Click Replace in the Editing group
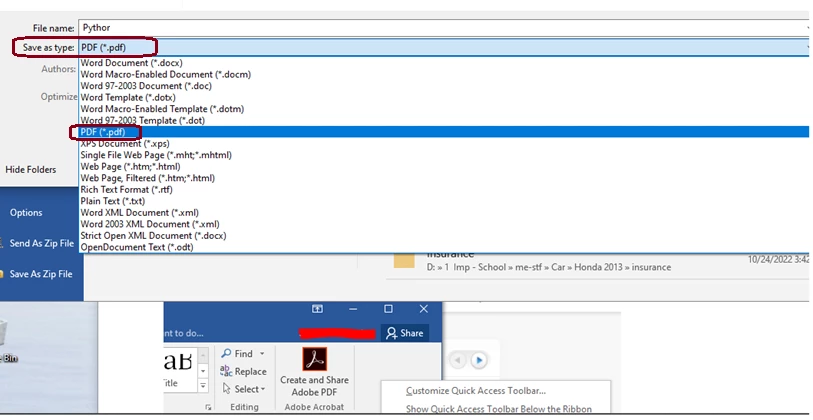Viewport: 813px width, 420px height. coord(243,371)
